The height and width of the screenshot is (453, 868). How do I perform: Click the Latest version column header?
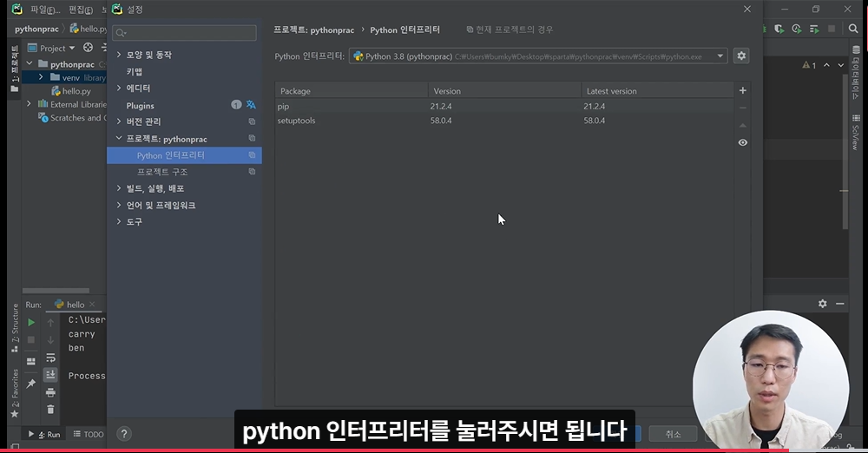(x=658, y=91)
